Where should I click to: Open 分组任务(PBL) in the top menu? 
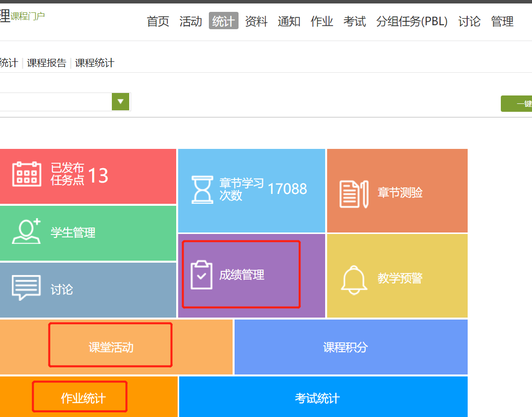click(412, 21)
